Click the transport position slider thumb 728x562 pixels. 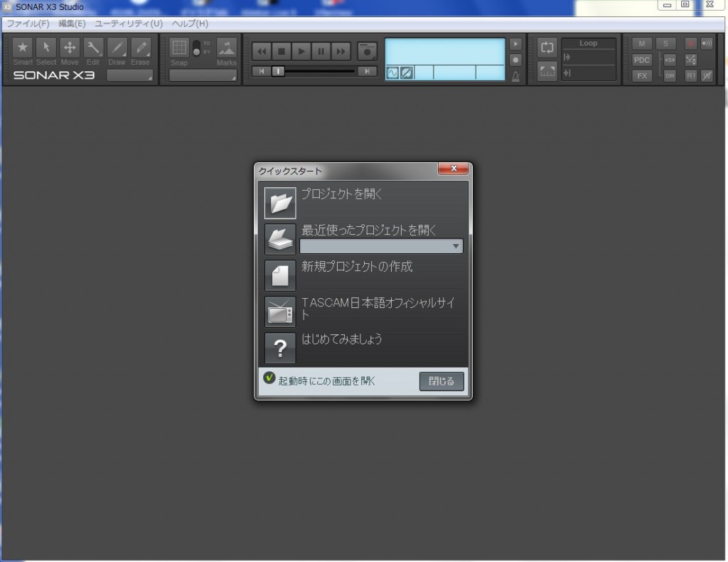(278, 71)
